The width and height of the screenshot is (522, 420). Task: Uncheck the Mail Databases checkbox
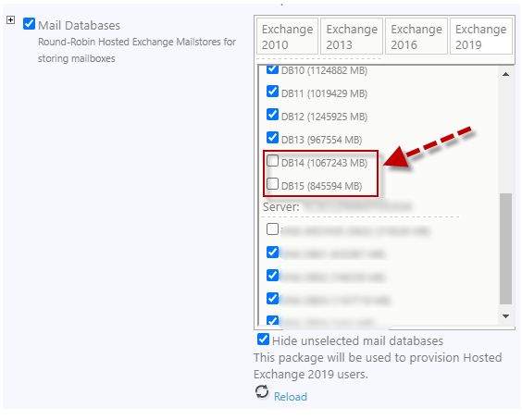(29, 24)
